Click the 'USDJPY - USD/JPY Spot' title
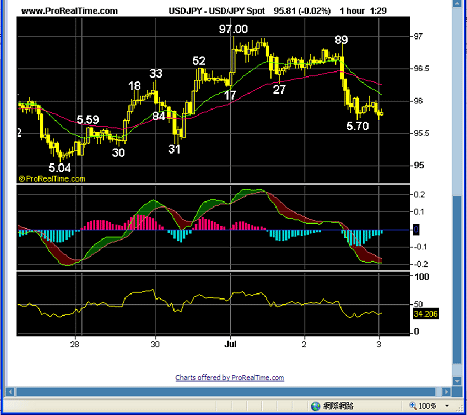Viewport: 467px width, 415px height. pos(217,11)
